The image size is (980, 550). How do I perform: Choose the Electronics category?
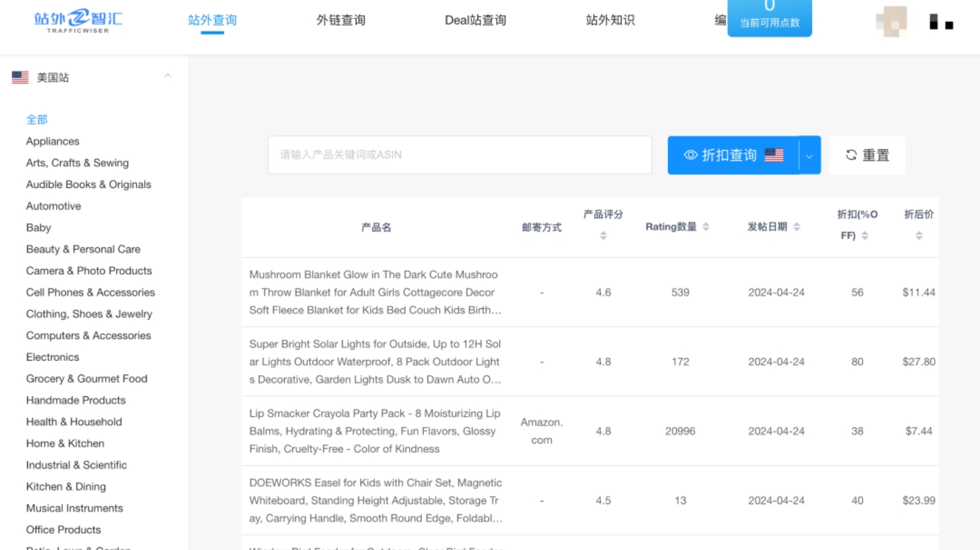53,357
